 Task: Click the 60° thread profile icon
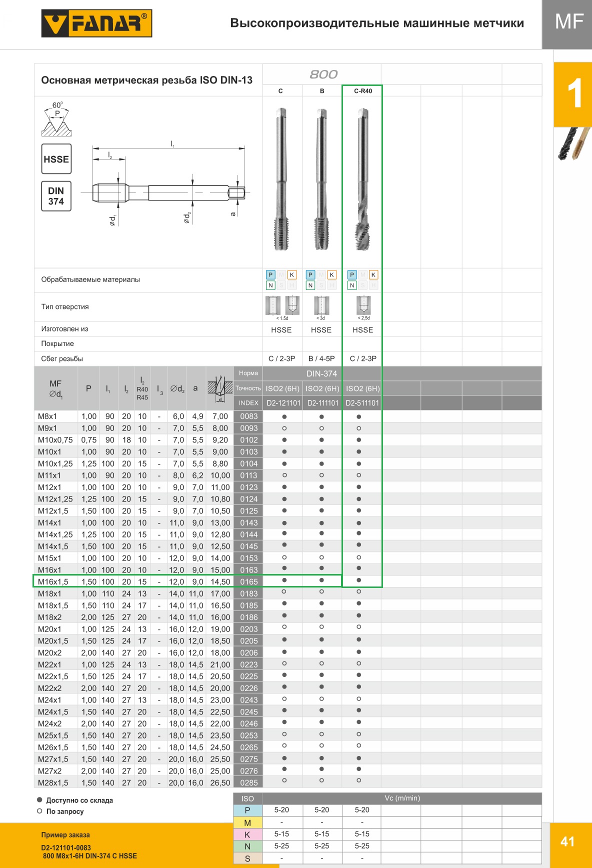[56, 119]
